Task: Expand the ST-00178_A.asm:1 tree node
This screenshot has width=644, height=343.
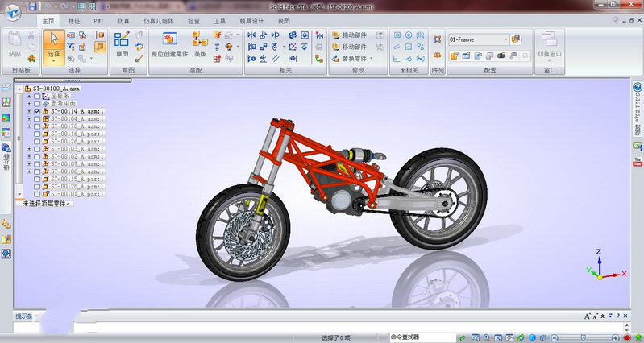Action: [x=29, y=126]
